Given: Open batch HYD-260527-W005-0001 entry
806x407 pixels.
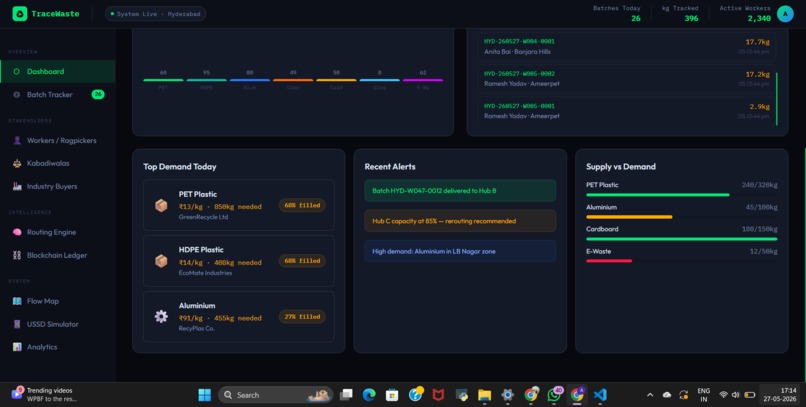Looking at the screenshot, I should 627,110.
